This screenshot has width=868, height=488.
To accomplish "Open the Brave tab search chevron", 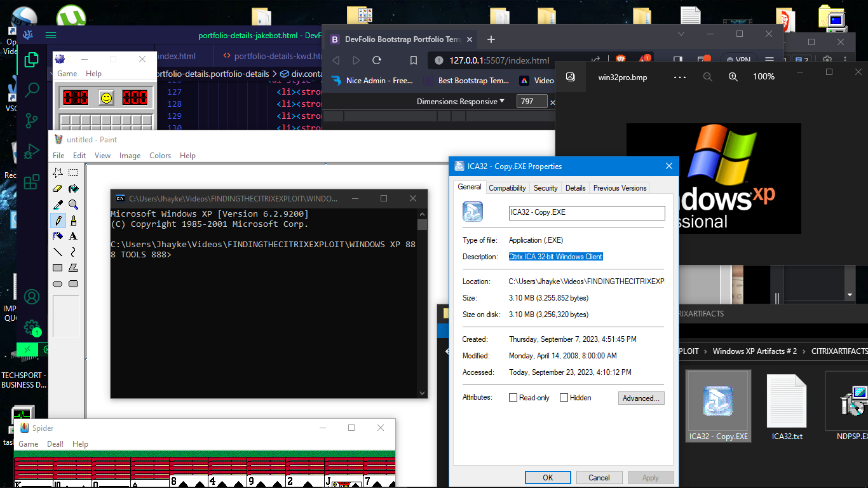I will (681, 34).
